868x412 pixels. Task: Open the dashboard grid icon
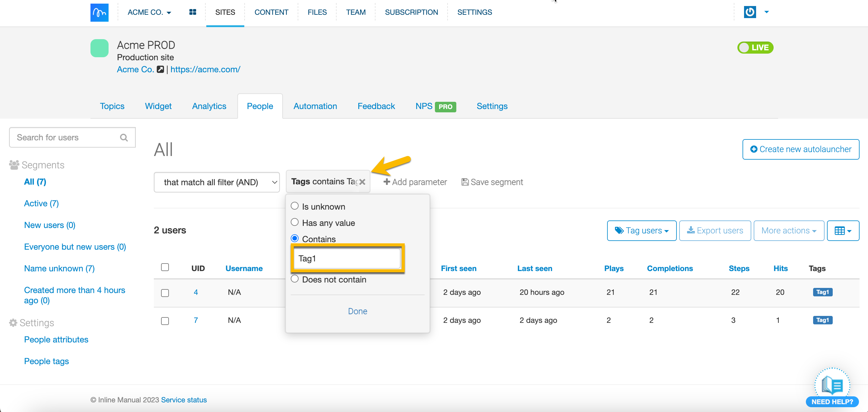point(192,12)
